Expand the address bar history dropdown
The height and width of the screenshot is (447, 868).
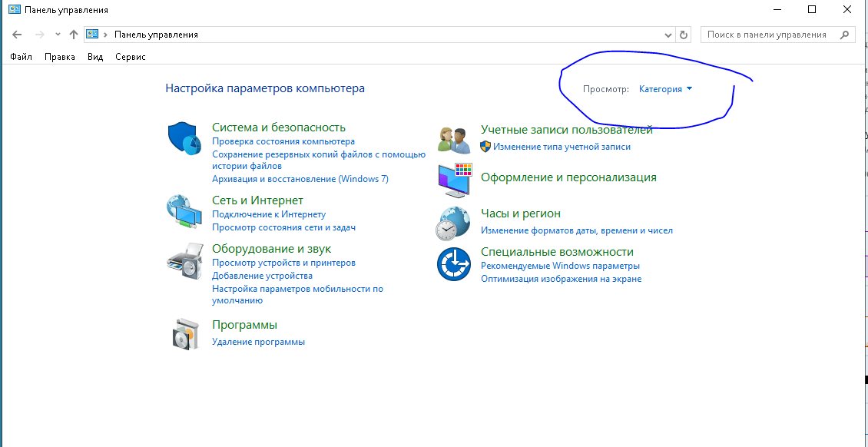[x=668, y=35]
